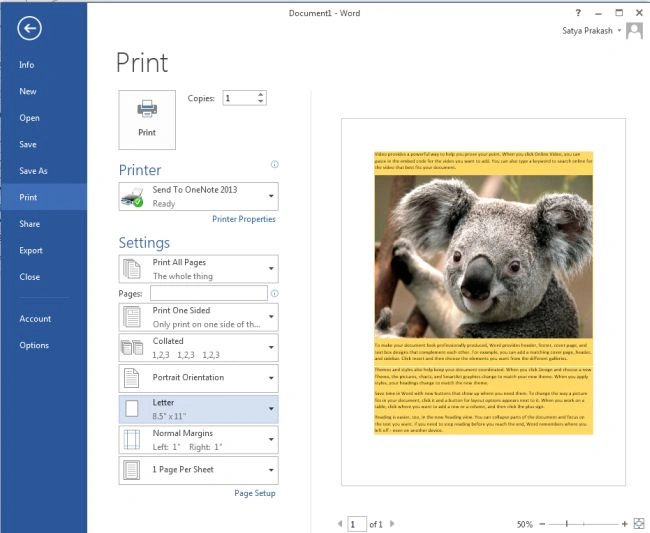Click the back arrow to exit Backstage
The width and height of the screenshot is (650, 533).
tap(29, 29)
